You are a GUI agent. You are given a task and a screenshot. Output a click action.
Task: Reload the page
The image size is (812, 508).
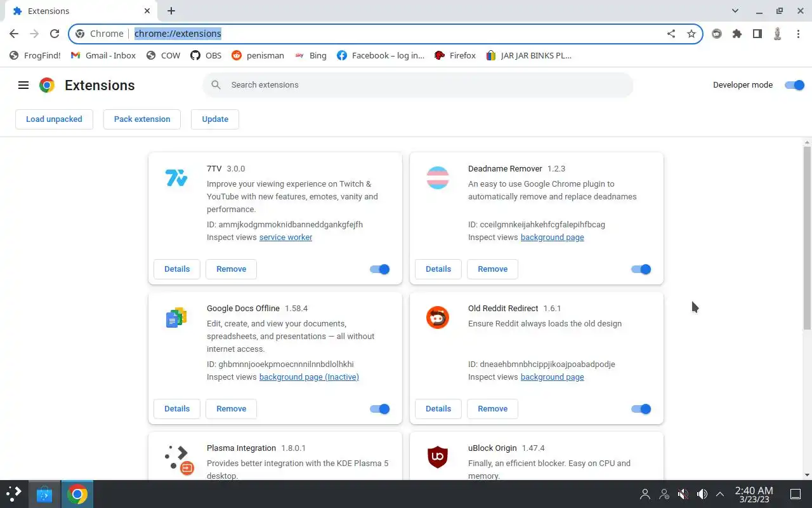(55, 34)
